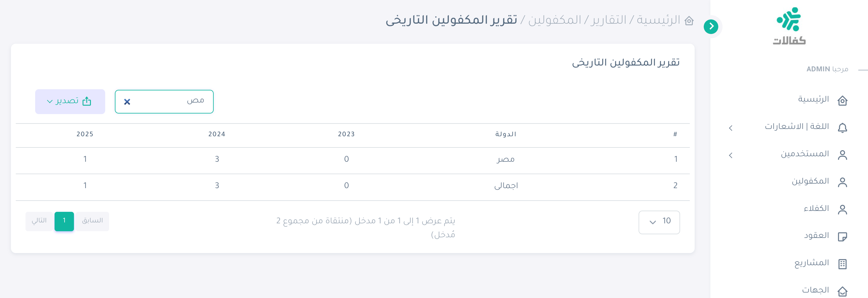This screenshot has height=298, width=868.
Task: Clear search field with X icon
Action: [127, 102]
